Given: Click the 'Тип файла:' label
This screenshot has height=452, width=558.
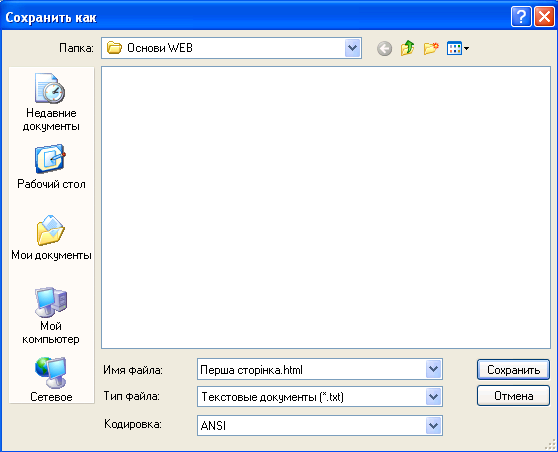Looking at the screenshot, I should point(131,396).
